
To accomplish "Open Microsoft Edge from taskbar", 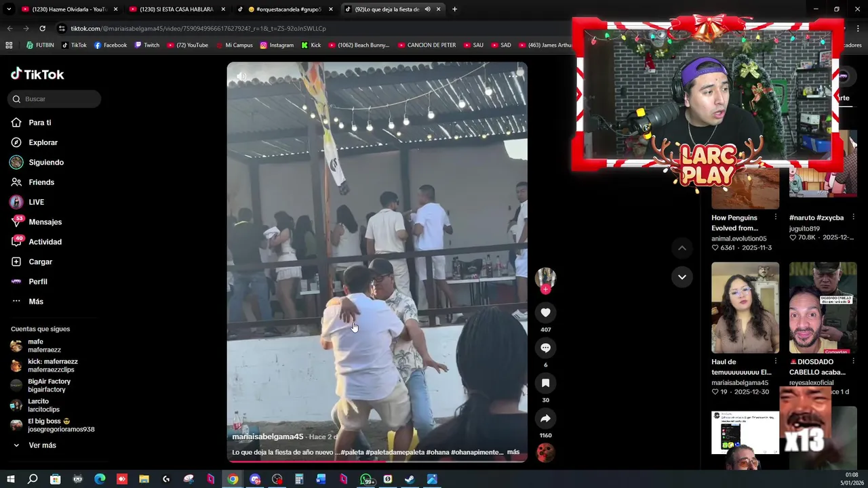I will tap(100, 479).
